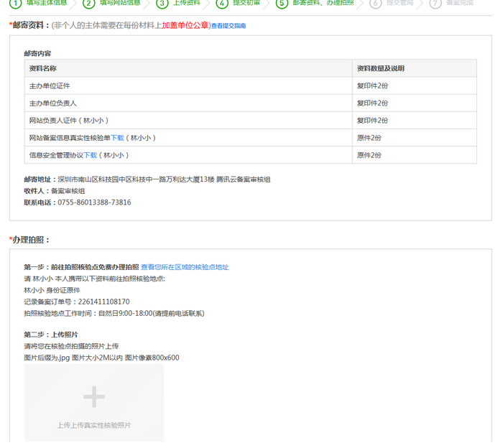503x448 pixels.
Task: Click step 6 circle icon 提交管局
Action: point(375,3)
